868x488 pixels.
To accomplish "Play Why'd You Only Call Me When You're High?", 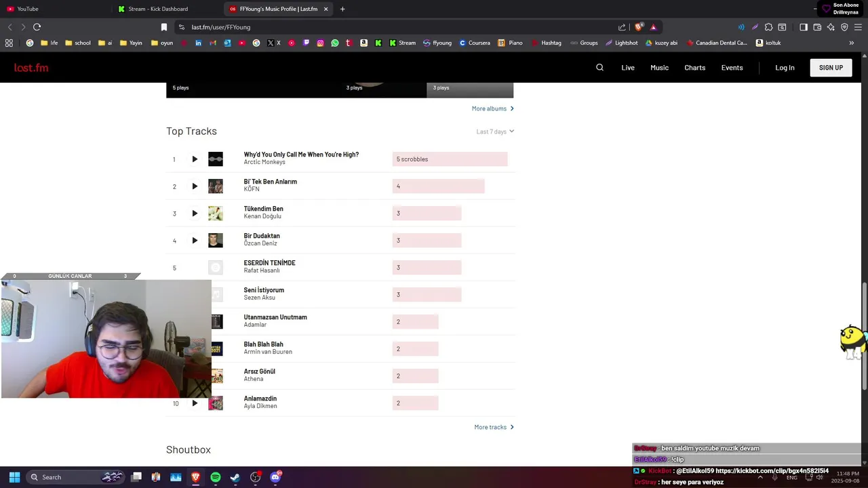I will click(x=195, y=159).
